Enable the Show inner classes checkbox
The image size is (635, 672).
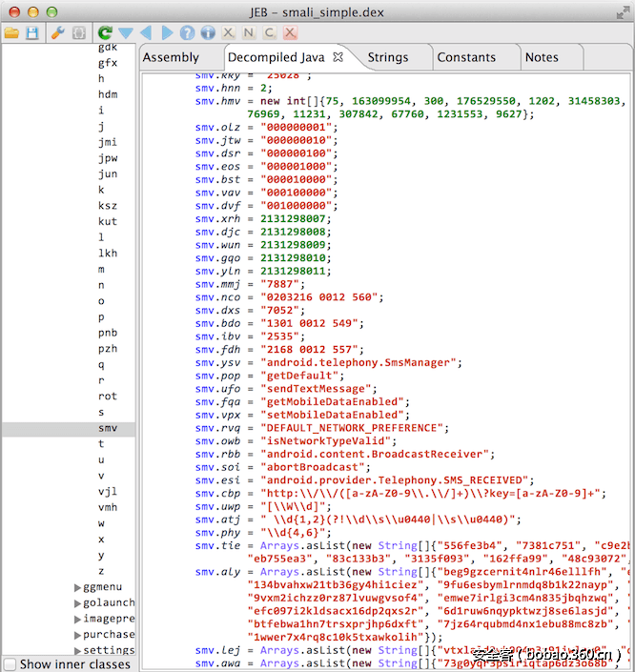coord(10,663)
